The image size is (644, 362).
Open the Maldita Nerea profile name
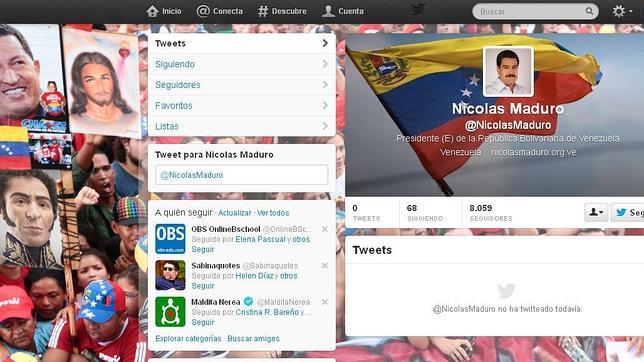(x=216, y=302)
